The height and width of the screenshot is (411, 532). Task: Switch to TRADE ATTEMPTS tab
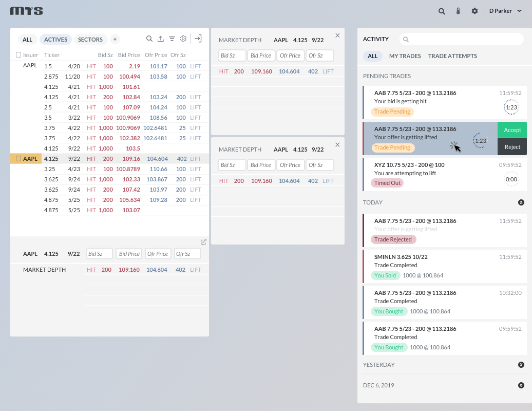[x=452, y=56]
